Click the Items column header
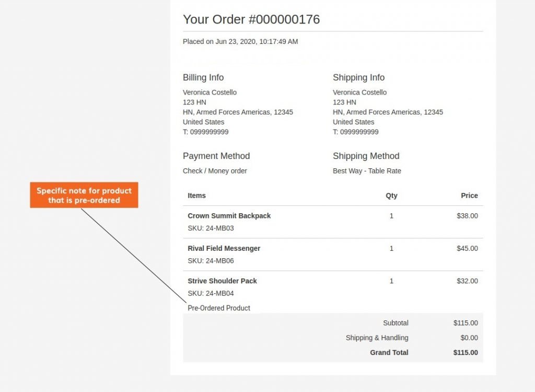The height and width of the screenshot is (392, 535). [196, 195]
